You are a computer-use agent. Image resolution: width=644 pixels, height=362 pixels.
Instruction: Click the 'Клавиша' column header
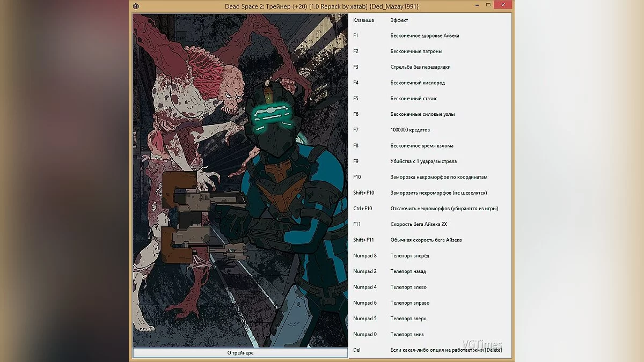363,20
